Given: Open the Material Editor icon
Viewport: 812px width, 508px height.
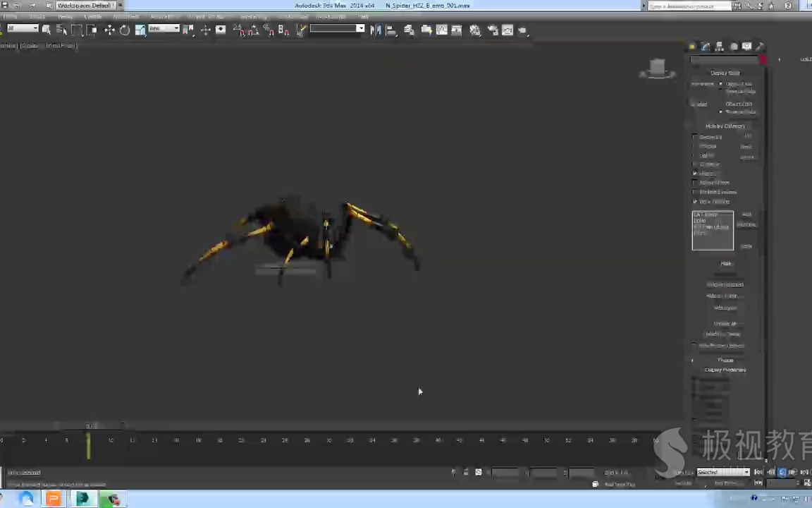Looking at the screenshot, I should click(475, 30).
